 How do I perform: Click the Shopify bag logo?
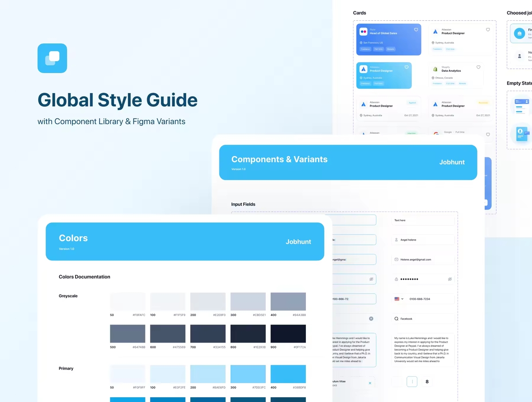(435, 69)
